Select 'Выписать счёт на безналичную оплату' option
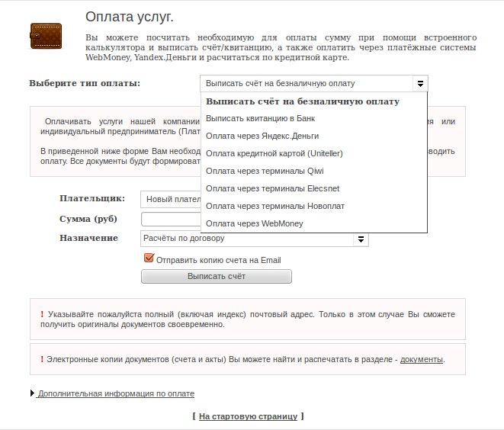The height and width of the screenshot is (430, 504). [x=303, y=101]
